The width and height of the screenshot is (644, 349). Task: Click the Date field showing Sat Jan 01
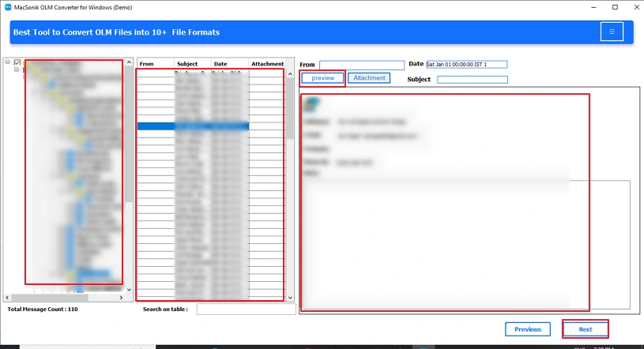(466, 65)
